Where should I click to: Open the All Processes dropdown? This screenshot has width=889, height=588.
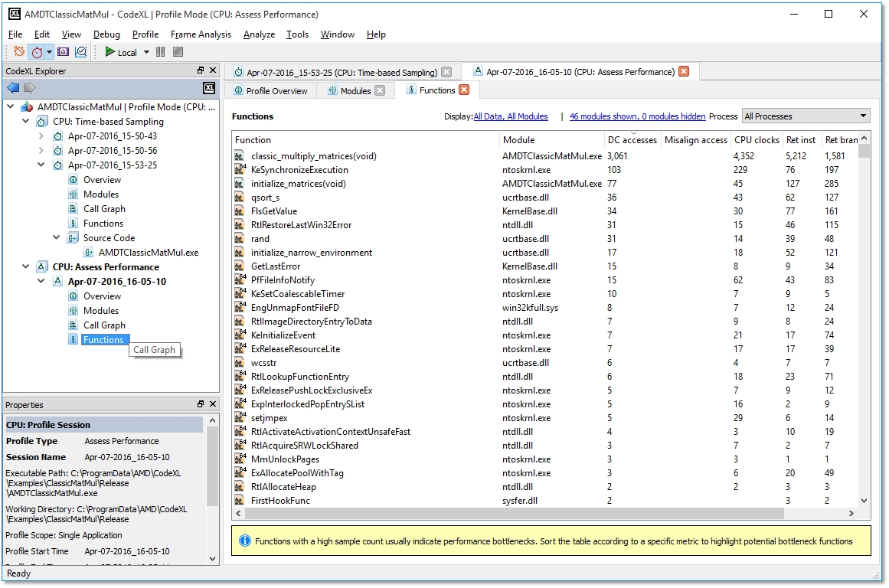pyautogui.click(x=806, y=116)
